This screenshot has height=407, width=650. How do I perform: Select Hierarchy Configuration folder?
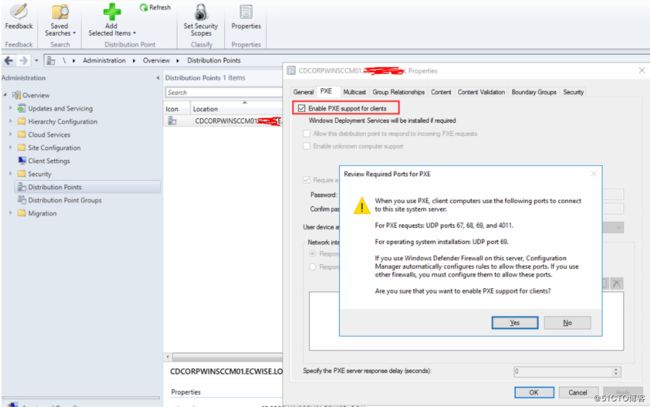coord(63,121)
